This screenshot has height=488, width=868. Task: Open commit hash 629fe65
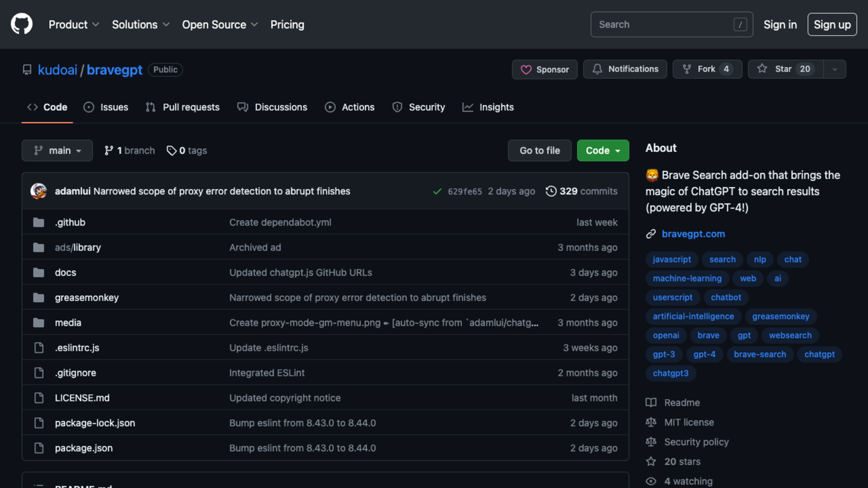point(465,191)
